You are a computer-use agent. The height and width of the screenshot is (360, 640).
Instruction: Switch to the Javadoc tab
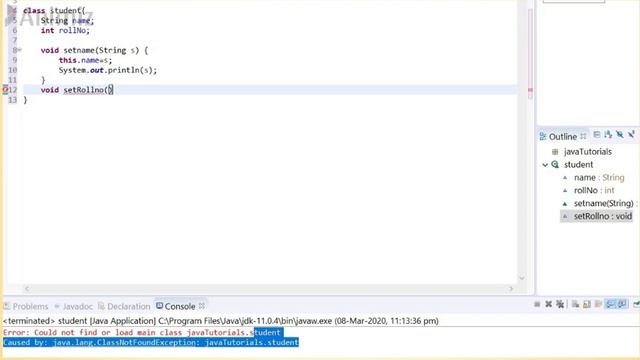[x=73, y=306]
